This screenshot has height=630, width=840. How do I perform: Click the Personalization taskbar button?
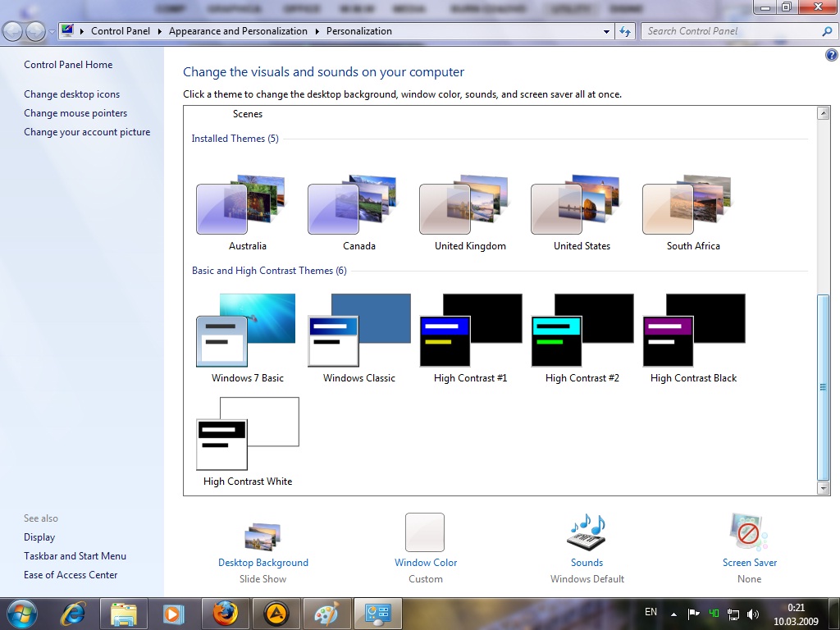point(377,614)
